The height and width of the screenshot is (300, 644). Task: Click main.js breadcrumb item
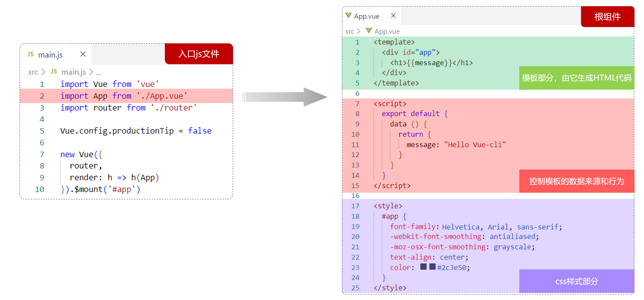[x=74, y=72]
